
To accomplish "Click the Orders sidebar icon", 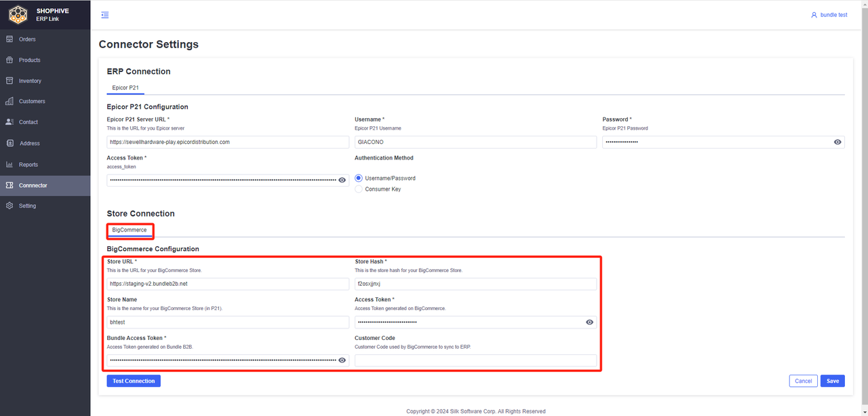I will click(9, 39).
